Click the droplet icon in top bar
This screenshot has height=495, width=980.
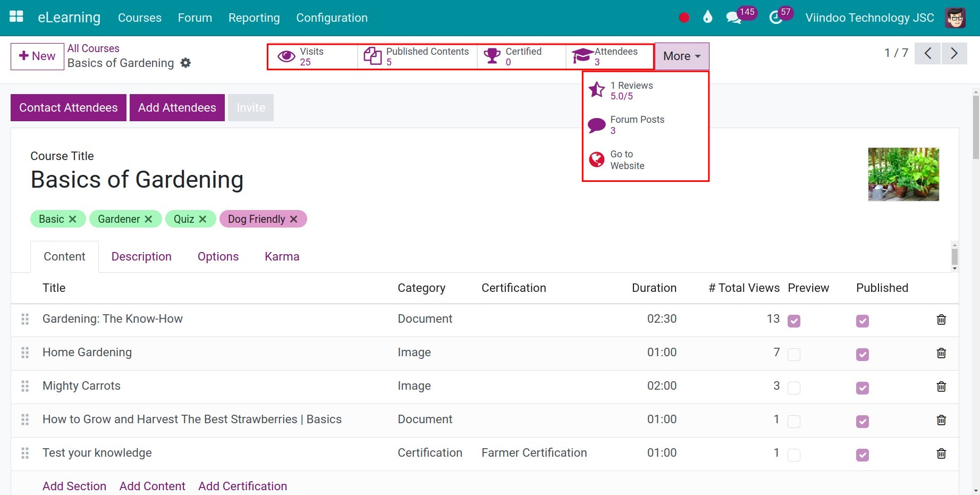point(707,17)
